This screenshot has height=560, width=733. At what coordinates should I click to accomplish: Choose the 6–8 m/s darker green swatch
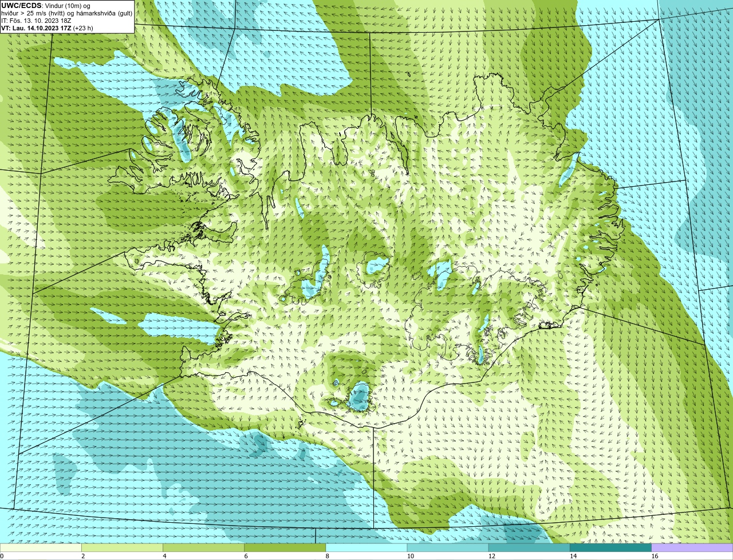pos(285,547)
